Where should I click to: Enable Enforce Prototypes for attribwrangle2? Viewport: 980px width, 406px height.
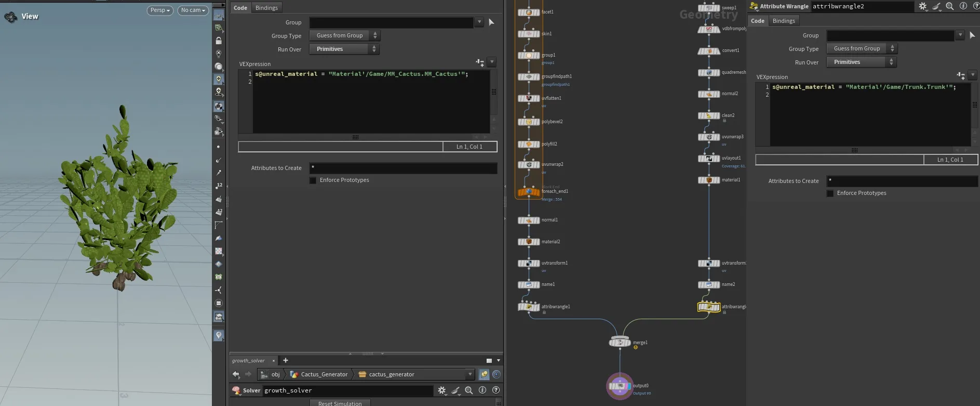830,193
